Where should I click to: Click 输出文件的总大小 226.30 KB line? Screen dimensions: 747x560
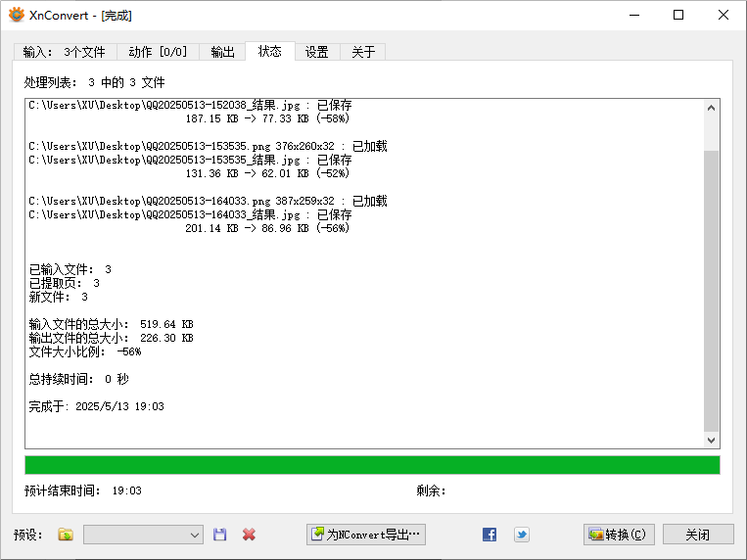[x=111, y=338]
